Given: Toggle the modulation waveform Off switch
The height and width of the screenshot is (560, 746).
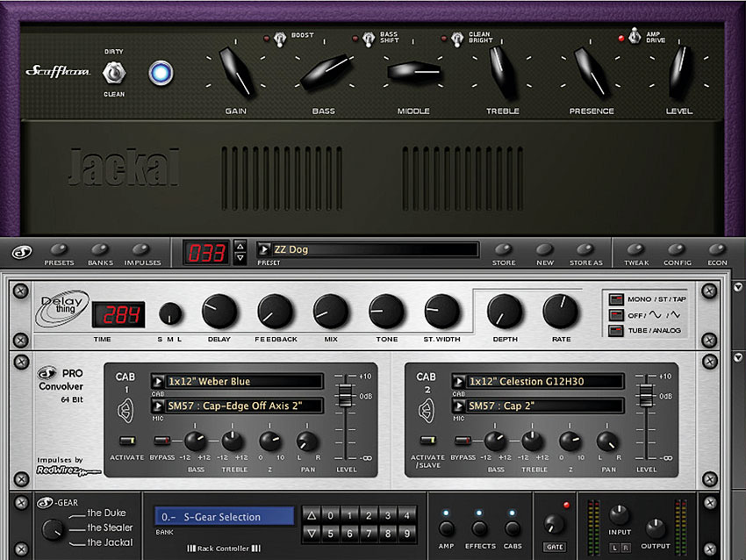Looking at the screenshot, I should pos(616,315).
